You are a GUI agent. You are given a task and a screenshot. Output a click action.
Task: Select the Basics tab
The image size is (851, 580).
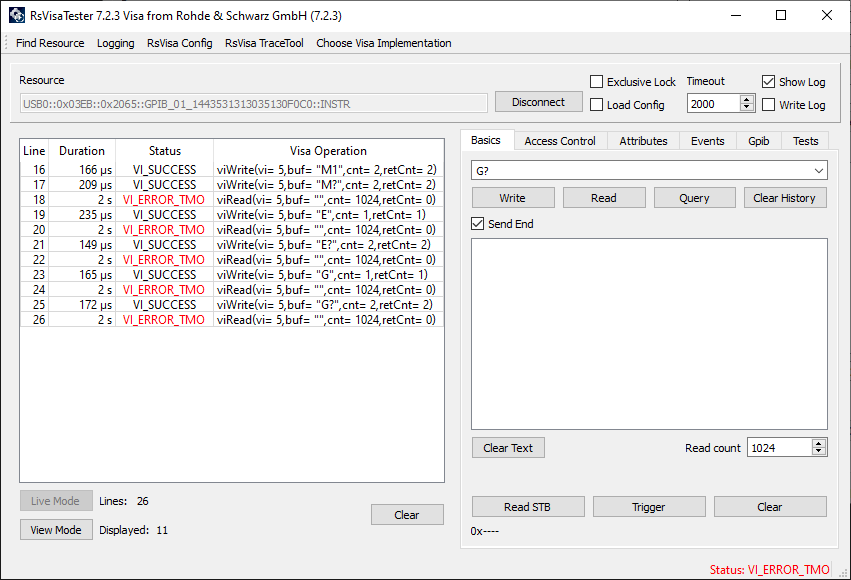[x=486, y=140]
